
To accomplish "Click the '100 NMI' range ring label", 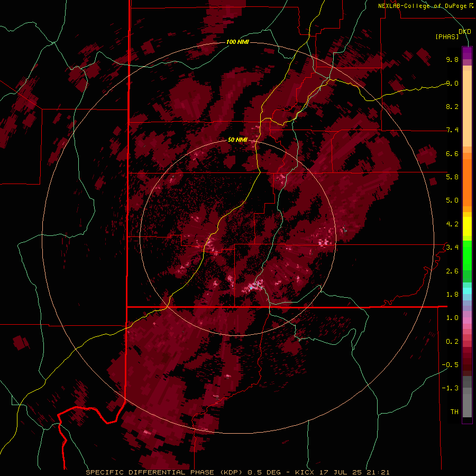I will click(x=237, y=42).
